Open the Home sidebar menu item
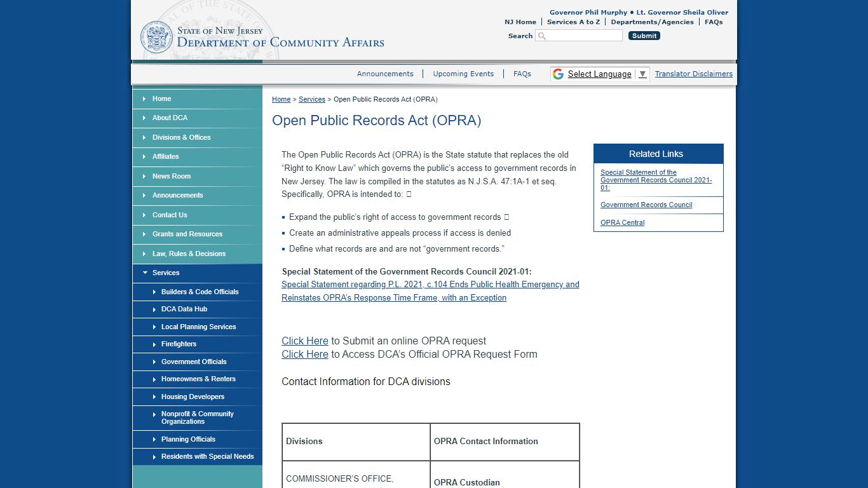The width and height of the screenshot is (868, 488). pyautogui.click(x=197, y=98)
